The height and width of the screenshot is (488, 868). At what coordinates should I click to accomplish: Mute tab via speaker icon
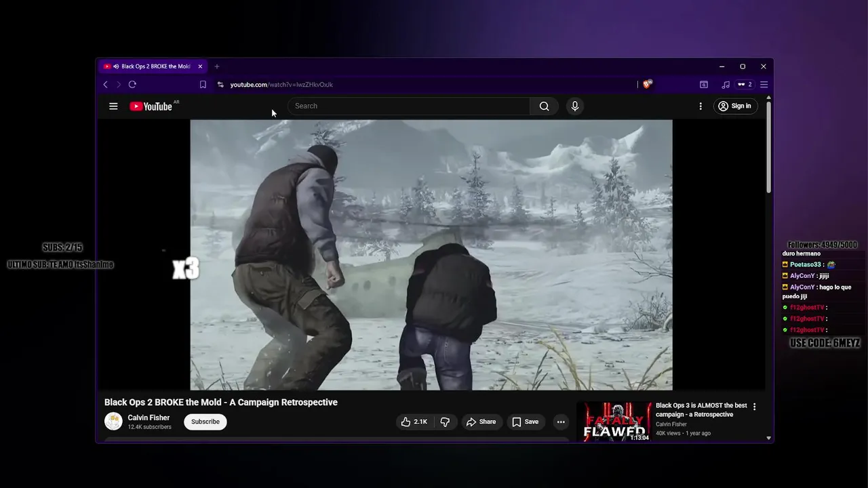116,66
